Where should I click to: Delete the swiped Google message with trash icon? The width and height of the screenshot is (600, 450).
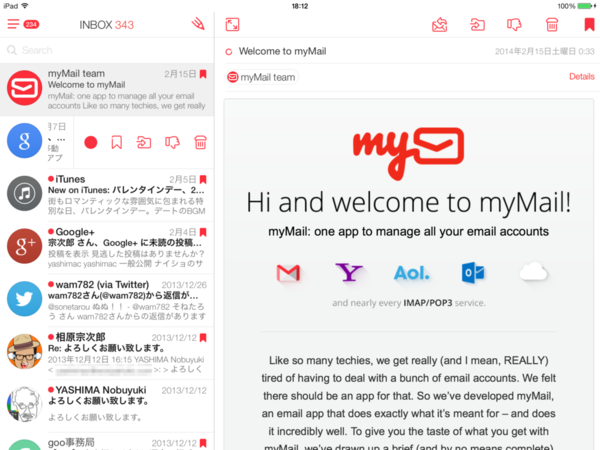(201, 142)
